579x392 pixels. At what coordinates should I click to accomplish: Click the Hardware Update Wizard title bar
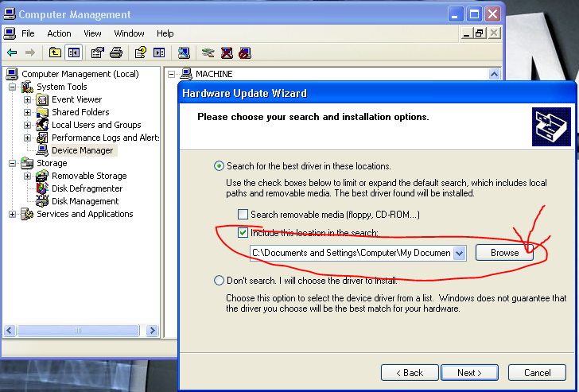377,93
